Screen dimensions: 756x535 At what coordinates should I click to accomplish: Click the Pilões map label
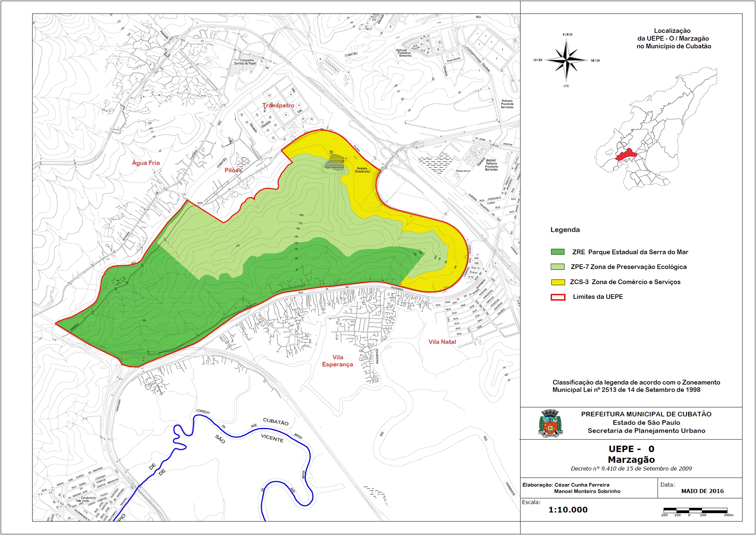[233, 170]
